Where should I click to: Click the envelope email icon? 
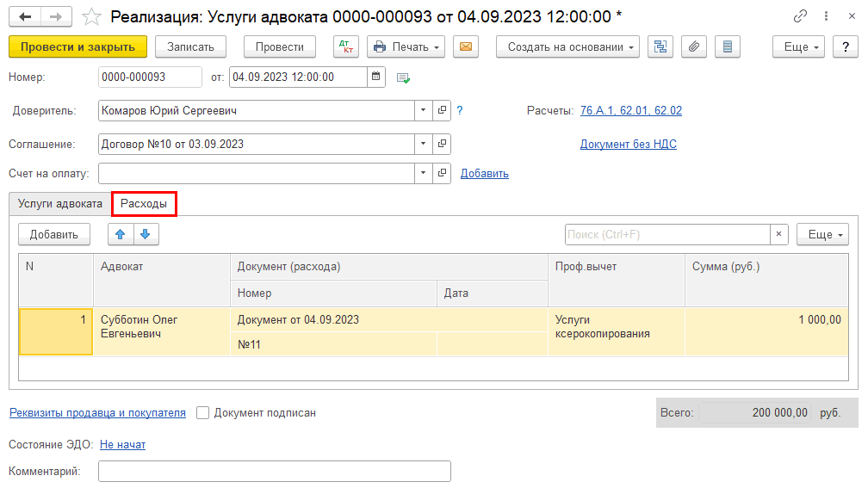(465, 46)
